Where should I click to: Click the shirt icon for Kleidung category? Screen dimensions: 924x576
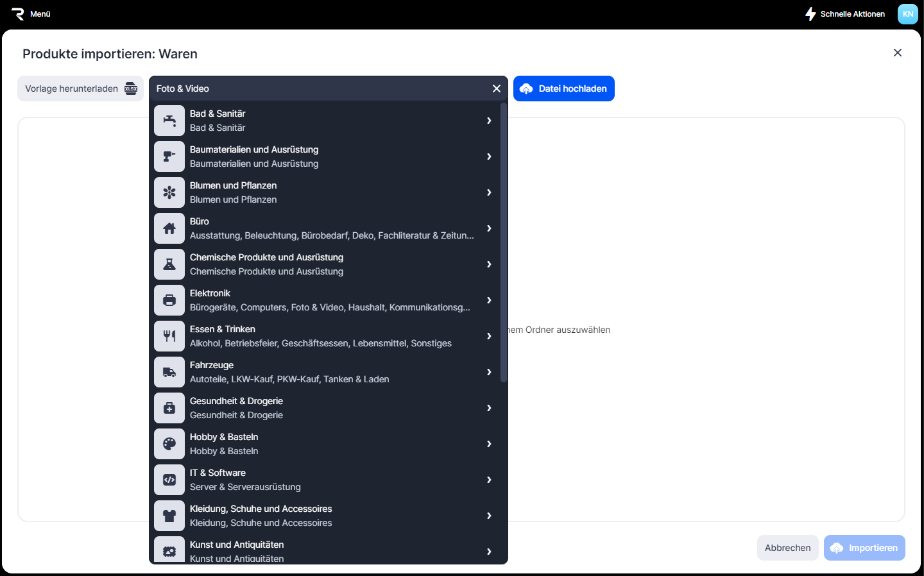(169, 516)
